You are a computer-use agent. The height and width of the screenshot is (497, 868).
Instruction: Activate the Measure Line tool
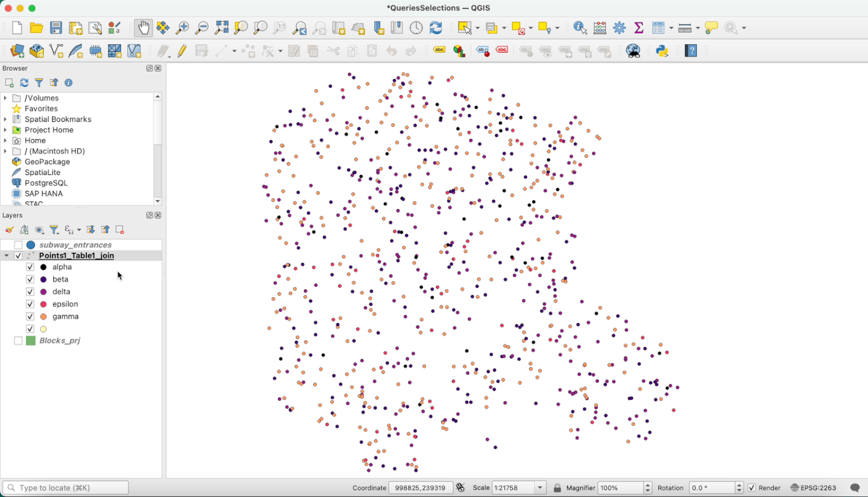tap(685, 27)
